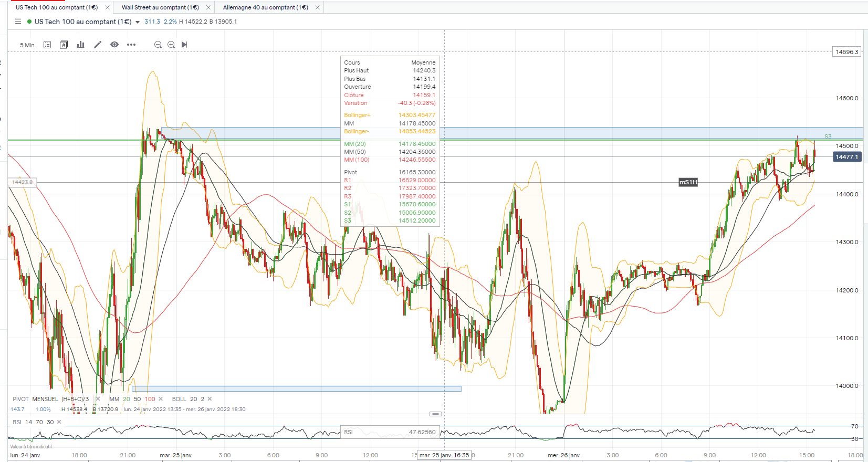Click the S3 support label near the green line

828,136
